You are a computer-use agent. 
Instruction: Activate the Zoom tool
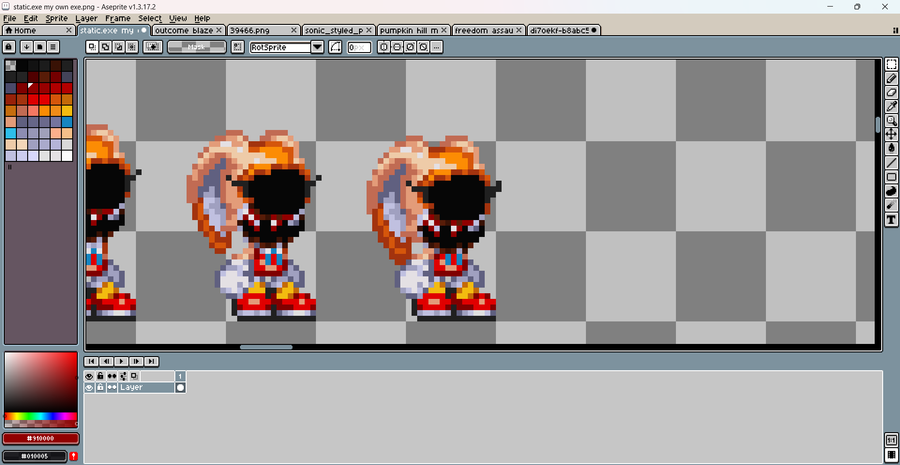[x=891, y=121]
